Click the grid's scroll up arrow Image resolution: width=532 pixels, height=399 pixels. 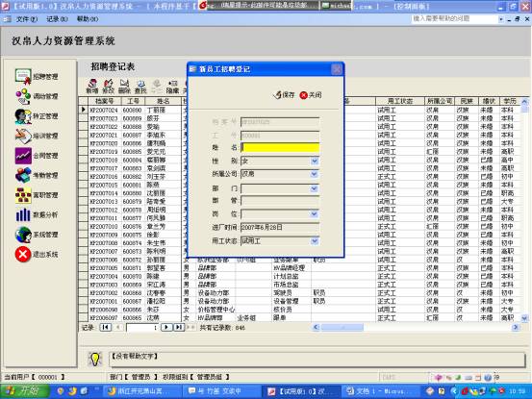coord(524,101)
